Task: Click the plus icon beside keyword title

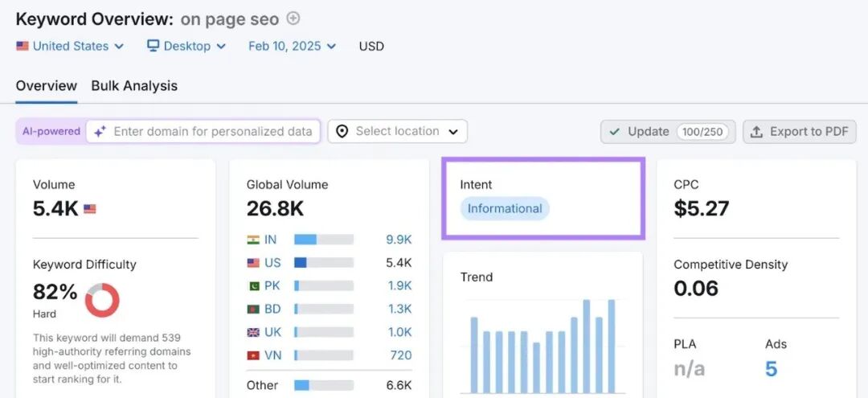Action: point(293,18)
